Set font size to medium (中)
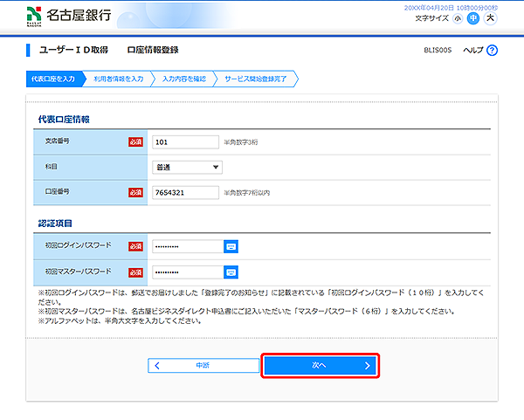Viewport: 524px width, 420px height. tap(472, 18)
